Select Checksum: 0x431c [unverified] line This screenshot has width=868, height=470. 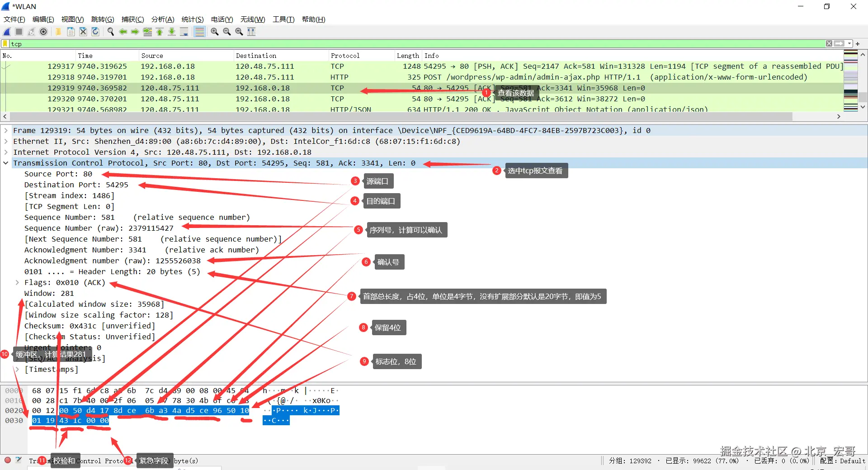(90, 326)
